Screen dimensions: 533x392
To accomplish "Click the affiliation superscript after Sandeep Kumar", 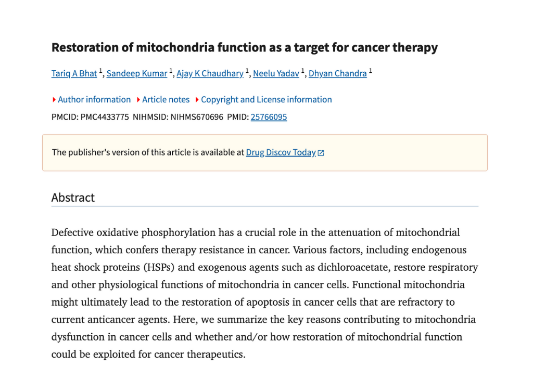I will click(x=171, y=71).
